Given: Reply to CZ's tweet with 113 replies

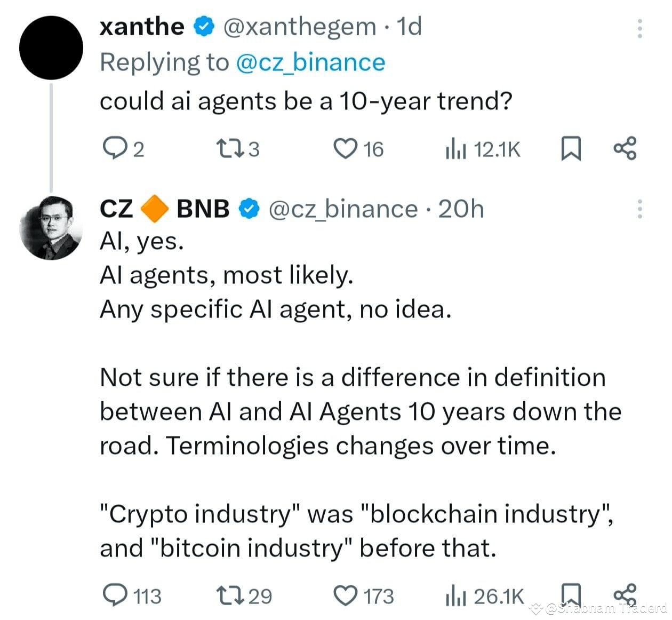Looking at the screenshot, I should coord(114,595).
